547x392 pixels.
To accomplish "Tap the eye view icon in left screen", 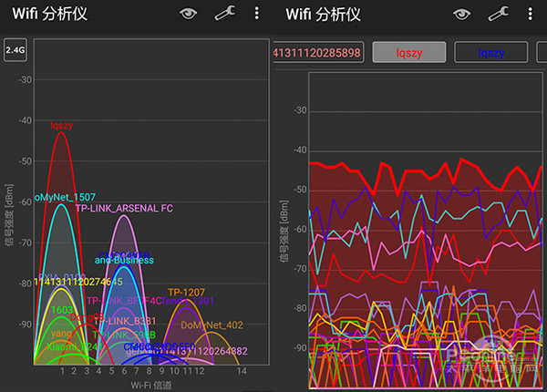I will tap(189, 14).
